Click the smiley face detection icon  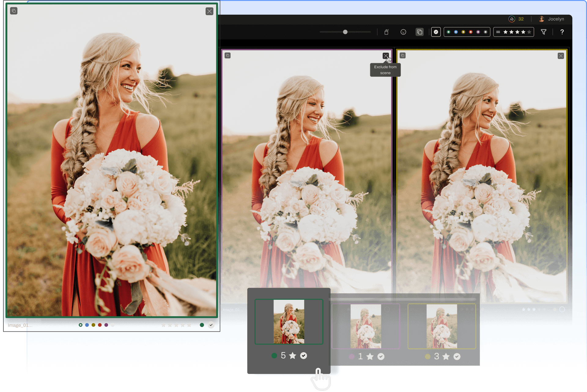point(403,32)
